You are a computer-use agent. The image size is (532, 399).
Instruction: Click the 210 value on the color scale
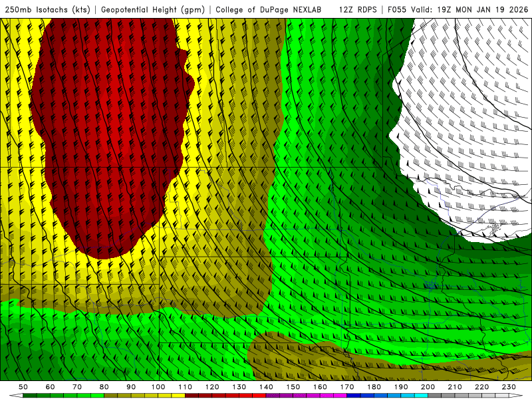tap(456, 387)
